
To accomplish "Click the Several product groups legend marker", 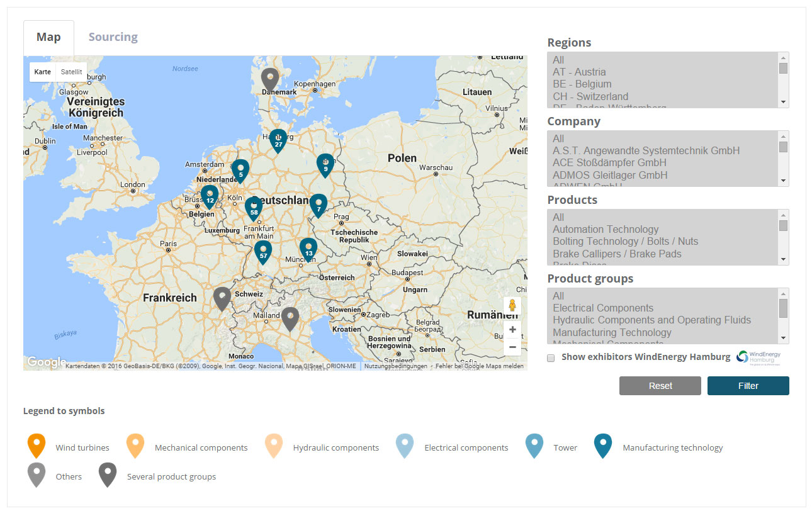I will 108,475.
